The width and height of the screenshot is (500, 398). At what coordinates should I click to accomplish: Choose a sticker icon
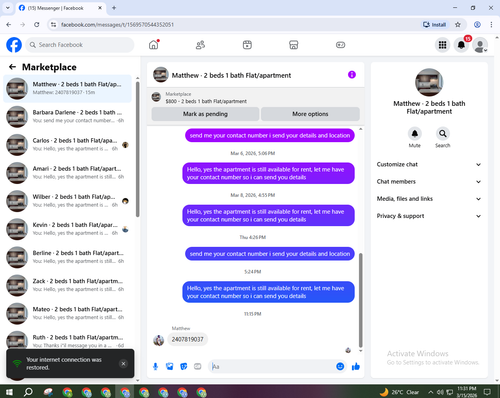[184, 367]
